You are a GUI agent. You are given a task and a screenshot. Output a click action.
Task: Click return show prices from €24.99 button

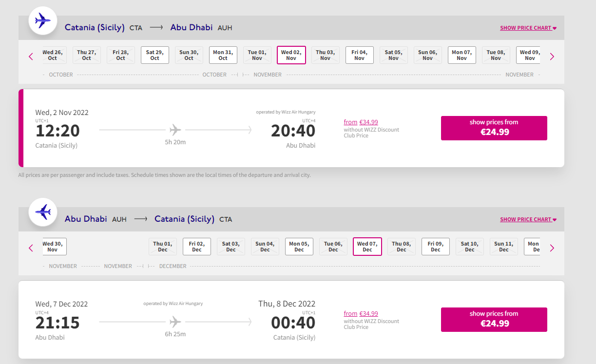[x=494, y=320]
